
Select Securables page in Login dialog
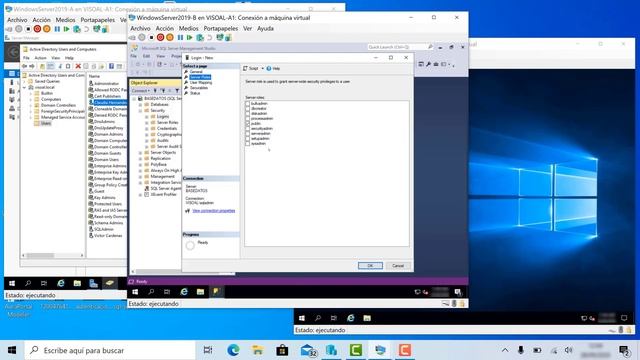pyautogui.click(x=199, y=88)
